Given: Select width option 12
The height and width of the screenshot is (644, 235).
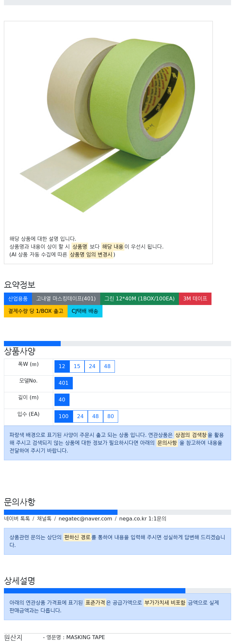Looking at the screenshot, I should tap(62, 366).
